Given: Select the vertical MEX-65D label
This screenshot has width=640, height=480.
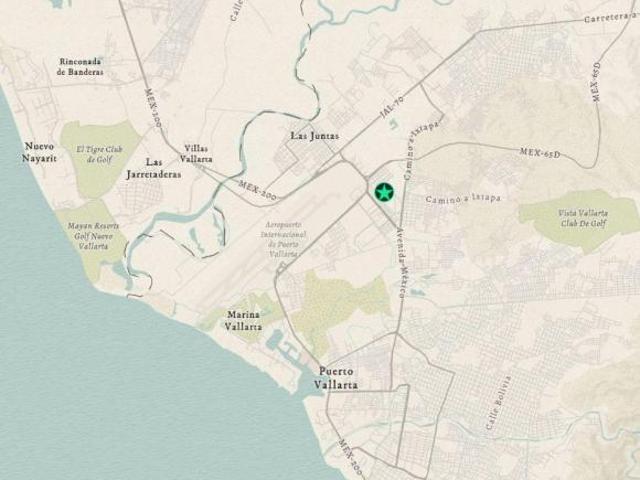Looking at the screenshot, I should (x=597, y=82).
